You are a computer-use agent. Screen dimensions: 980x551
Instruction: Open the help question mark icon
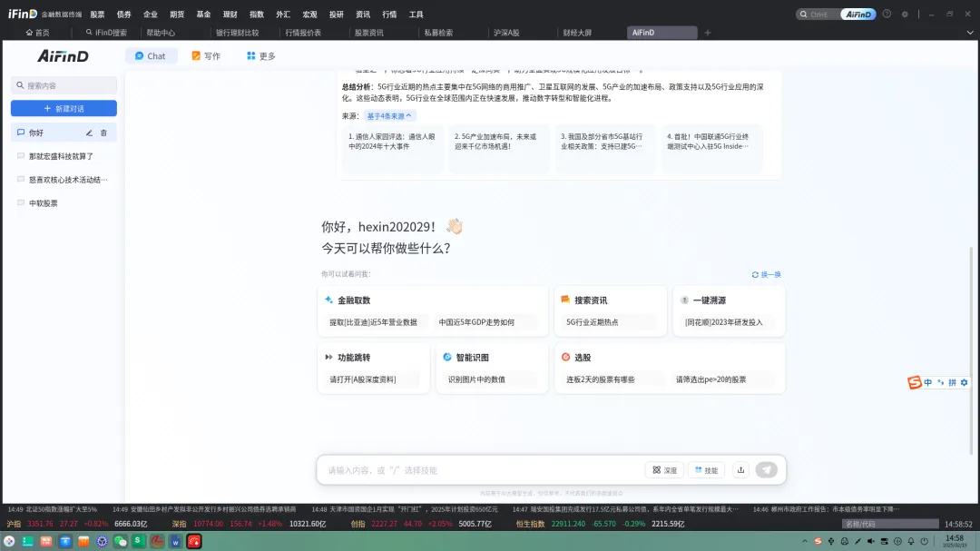pyautogui.click(x=887, y=14)
